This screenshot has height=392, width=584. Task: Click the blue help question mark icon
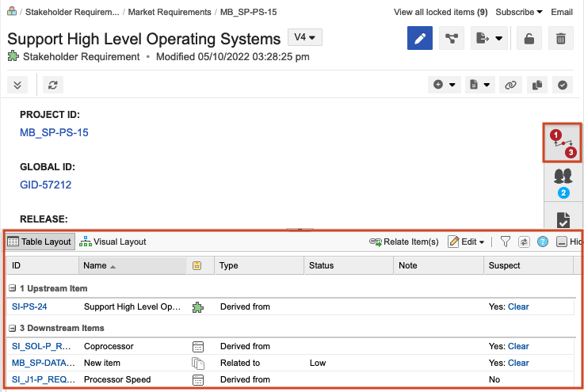coord(543,242)
